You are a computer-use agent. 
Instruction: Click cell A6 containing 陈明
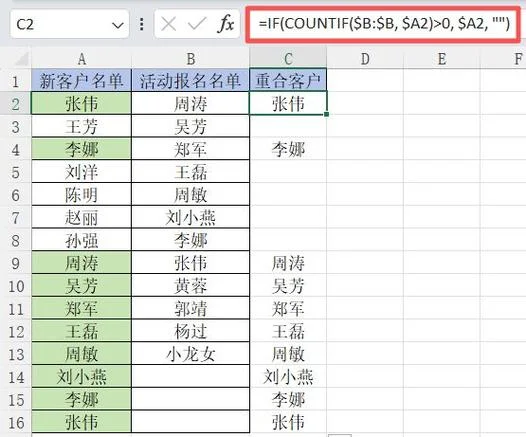82,195
